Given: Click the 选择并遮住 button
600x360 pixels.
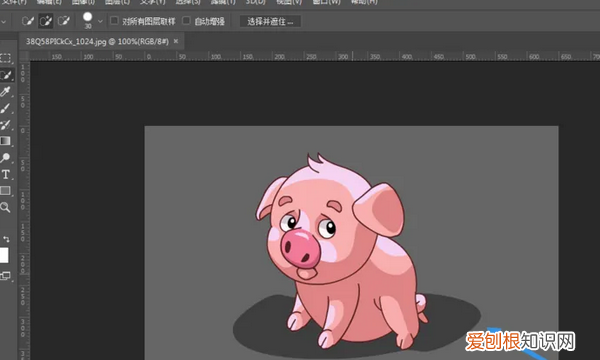Looking at the screenshot, I should click(x=270, y=21).
